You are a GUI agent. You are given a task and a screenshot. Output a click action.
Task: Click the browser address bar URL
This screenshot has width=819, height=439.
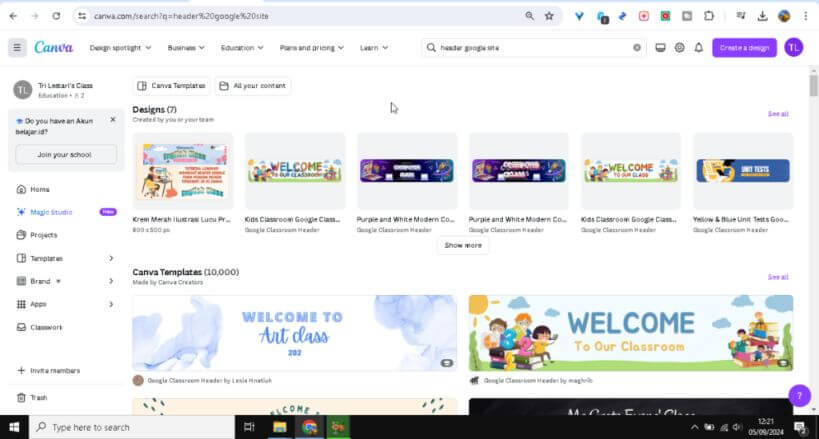click(181, 16)
